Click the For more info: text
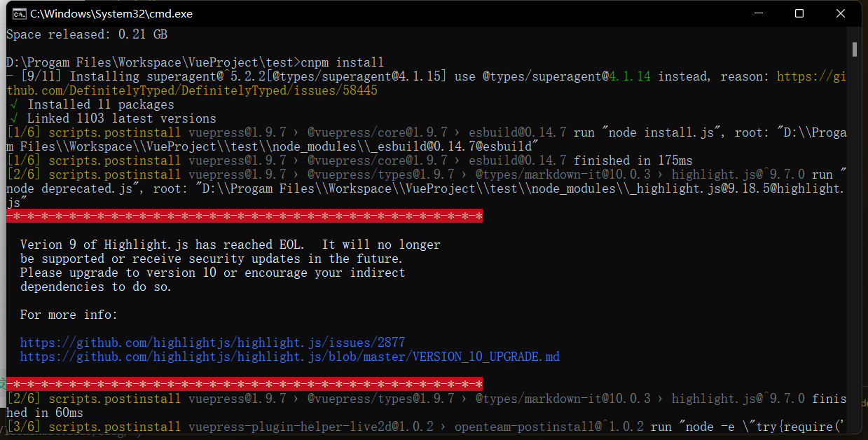Viewport: 868px width, 440px height. (x=69, y=315)
